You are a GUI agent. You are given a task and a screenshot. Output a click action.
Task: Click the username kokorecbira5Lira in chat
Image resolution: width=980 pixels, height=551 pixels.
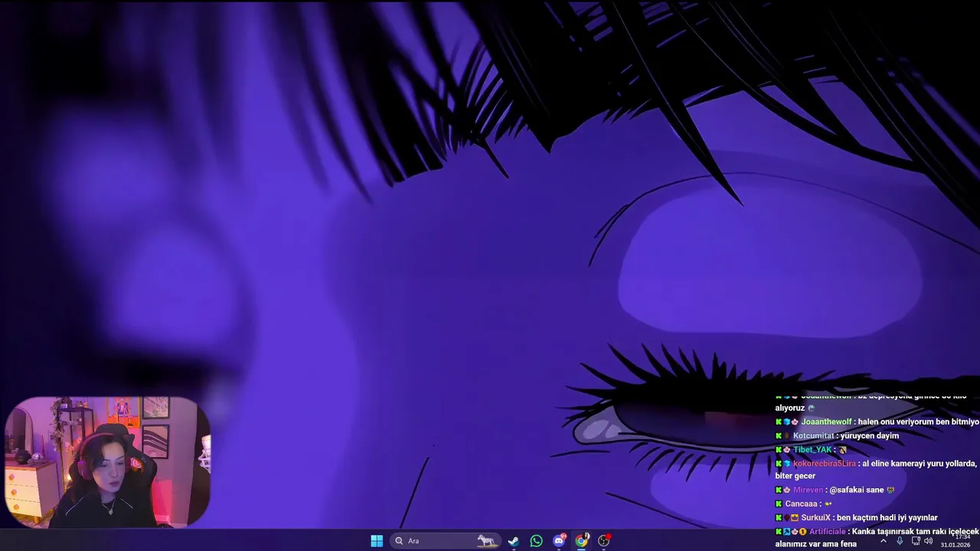pos(825,463)
